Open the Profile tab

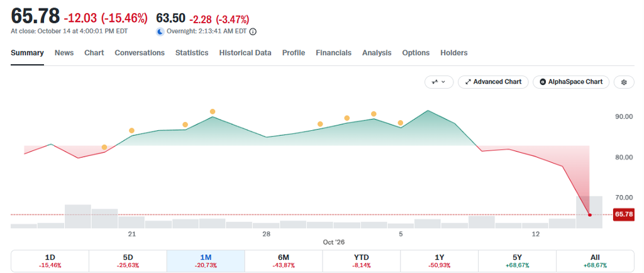(x=294, y=53)
